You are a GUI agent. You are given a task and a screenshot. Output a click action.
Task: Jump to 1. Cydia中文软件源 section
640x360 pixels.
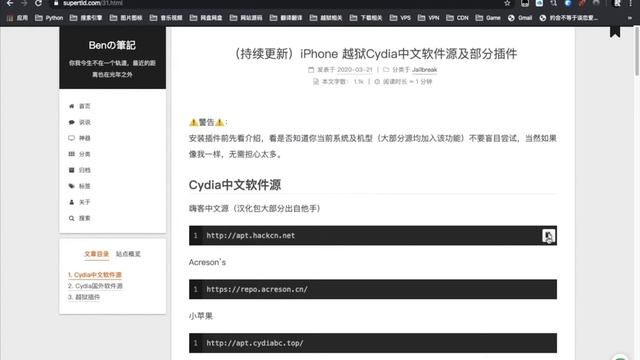(95, 275)
